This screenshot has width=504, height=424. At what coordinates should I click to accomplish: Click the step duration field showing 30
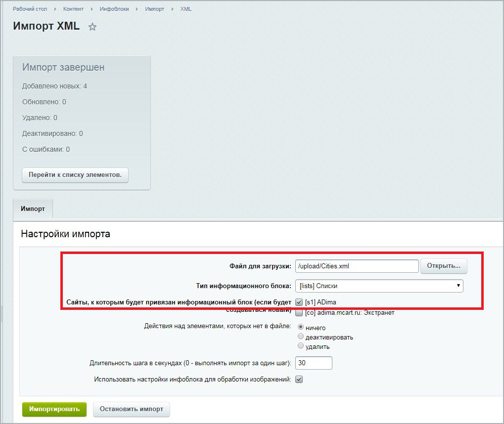314,363
